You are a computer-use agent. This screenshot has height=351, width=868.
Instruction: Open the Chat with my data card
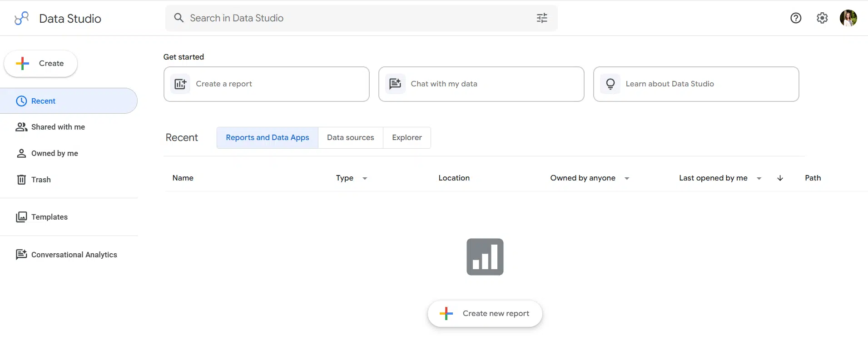(481, 84)
